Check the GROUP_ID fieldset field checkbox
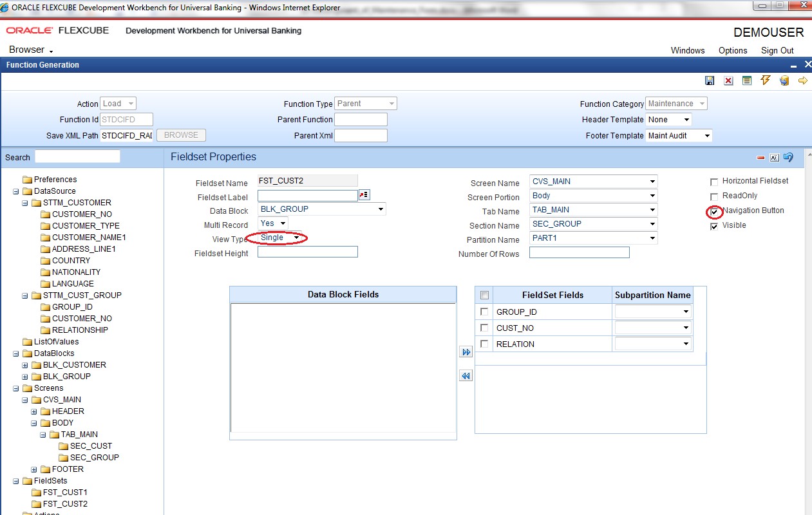The height and width of the screenshot is (515, 812). tap(485, 312)
